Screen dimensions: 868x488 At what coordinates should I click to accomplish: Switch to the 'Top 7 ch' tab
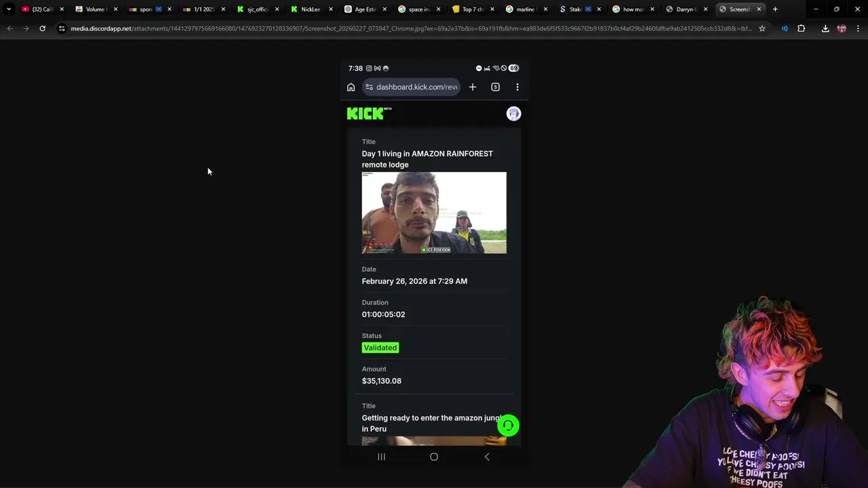473,9
